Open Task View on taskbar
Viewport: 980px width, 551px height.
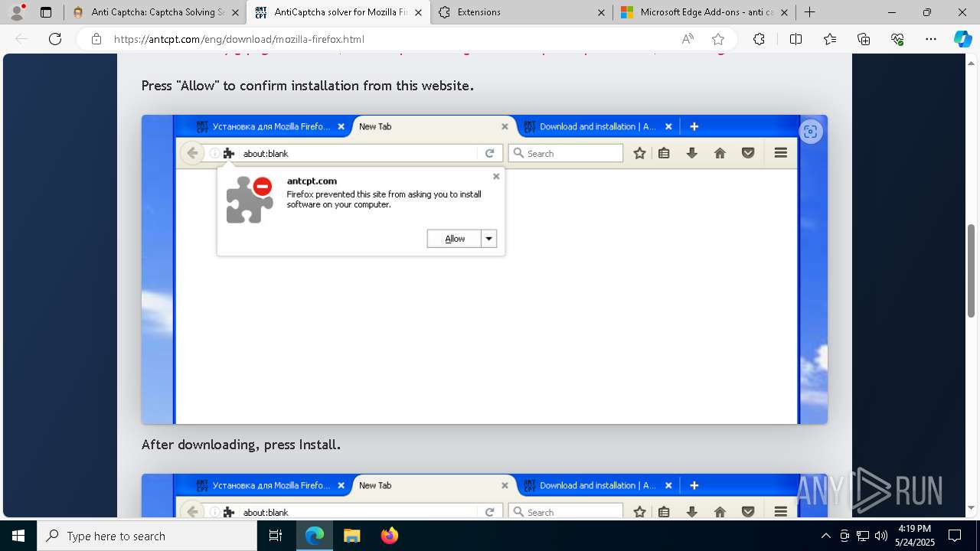coord(276,536)
